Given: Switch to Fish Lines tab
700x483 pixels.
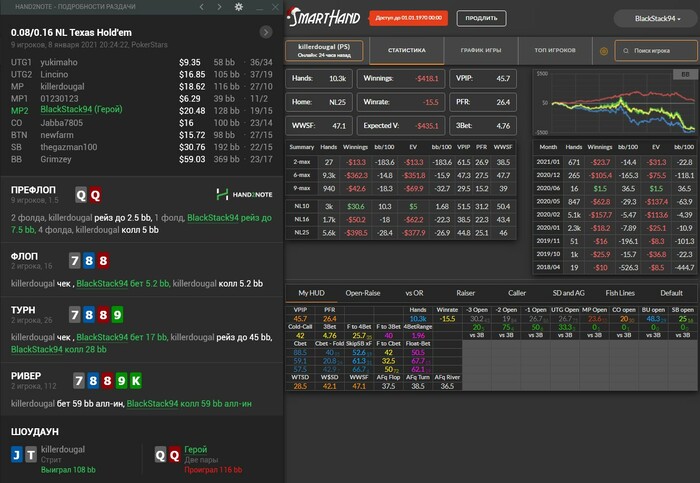Looking at the screenshot, I should [x=620, y=293].
